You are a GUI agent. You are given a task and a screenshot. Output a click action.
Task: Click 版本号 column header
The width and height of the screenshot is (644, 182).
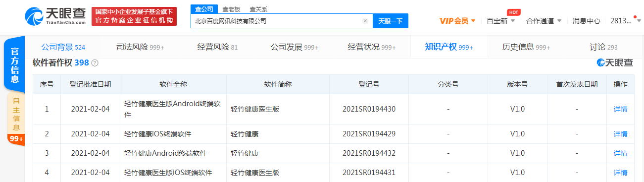point(517,84)
